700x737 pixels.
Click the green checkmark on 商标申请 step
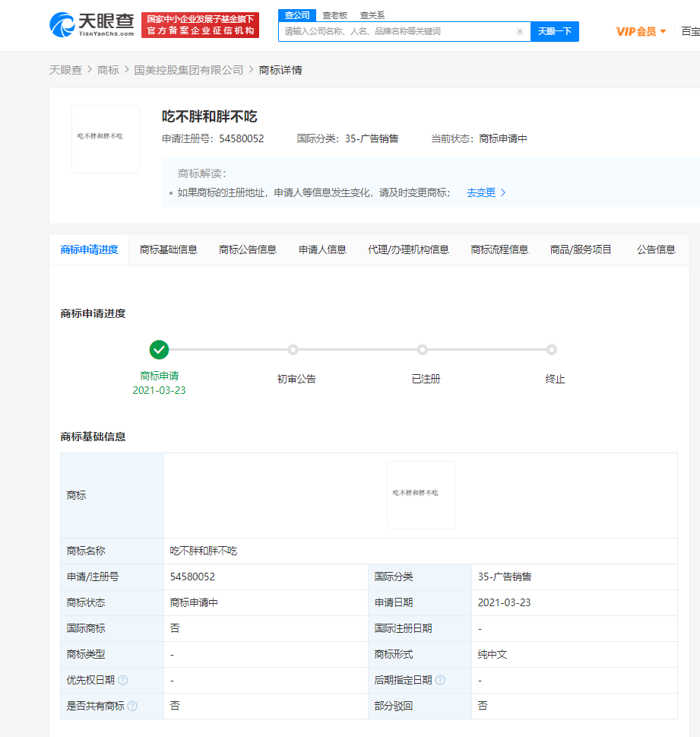pyautogui.click(x=159, y=350)
